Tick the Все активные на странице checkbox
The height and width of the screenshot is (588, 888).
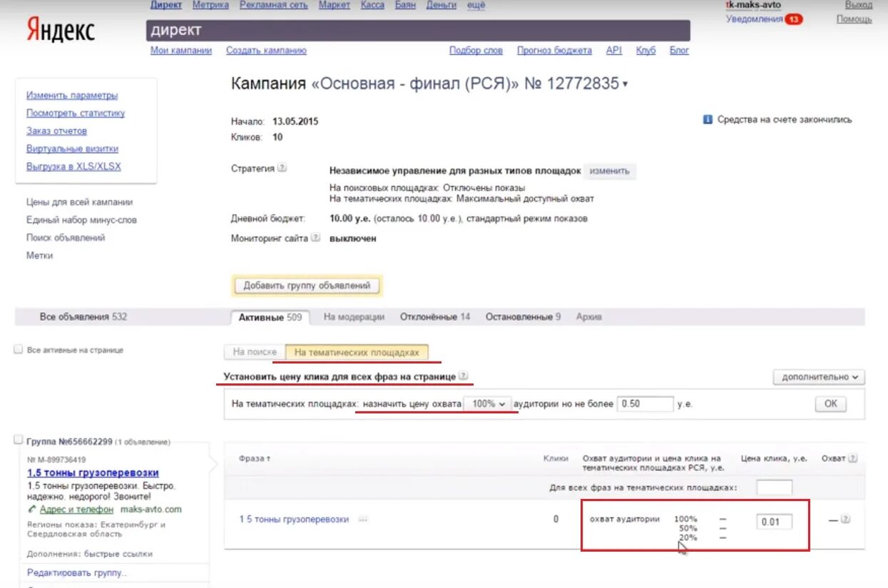pyautogui.click(x=19, y=350)
